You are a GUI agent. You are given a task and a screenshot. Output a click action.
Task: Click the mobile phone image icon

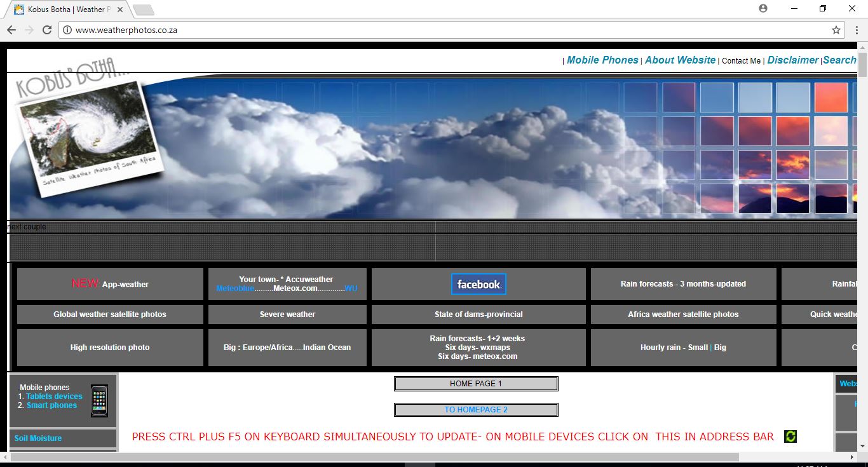tap(99, 400)
